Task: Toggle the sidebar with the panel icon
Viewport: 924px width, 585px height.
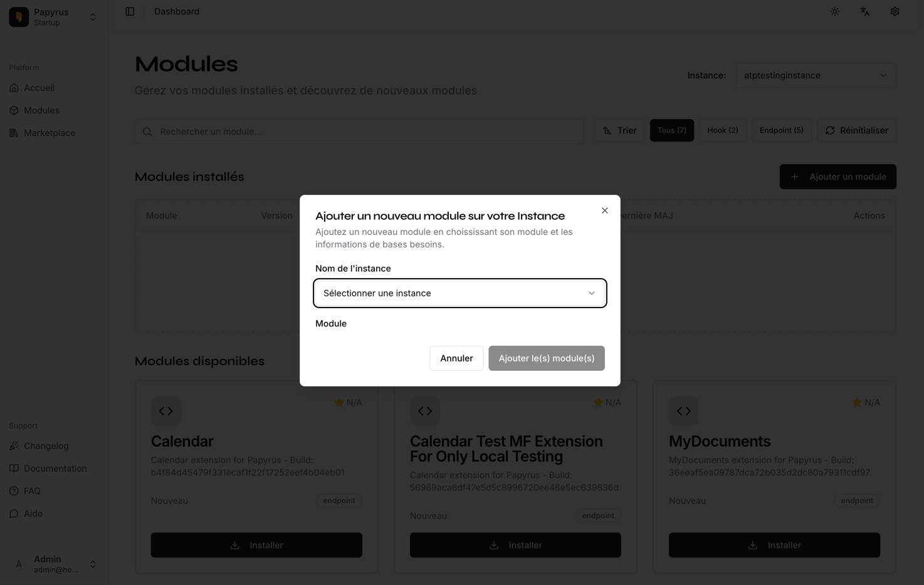Action: pyautogui.click(x=130, y=11)
